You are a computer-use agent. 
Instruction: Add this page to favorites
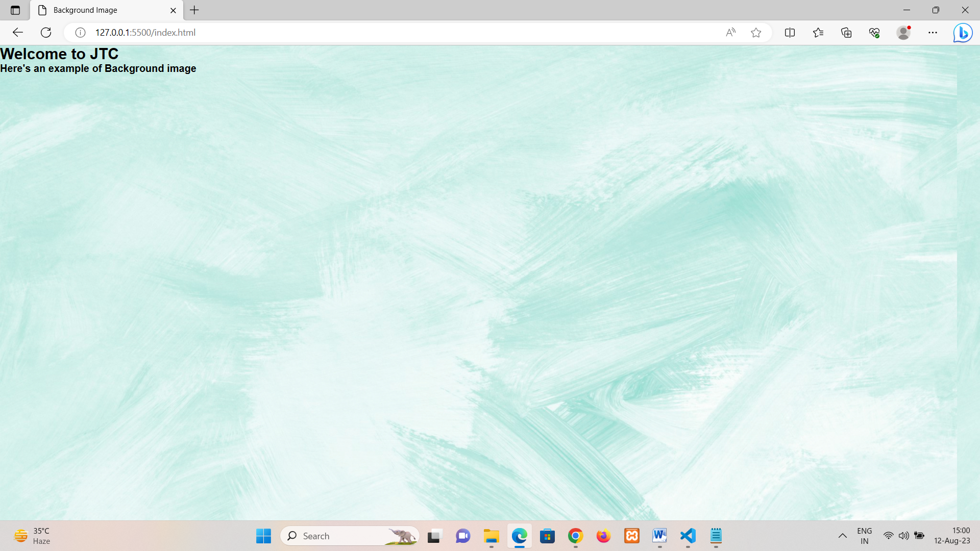coord(756,33)
